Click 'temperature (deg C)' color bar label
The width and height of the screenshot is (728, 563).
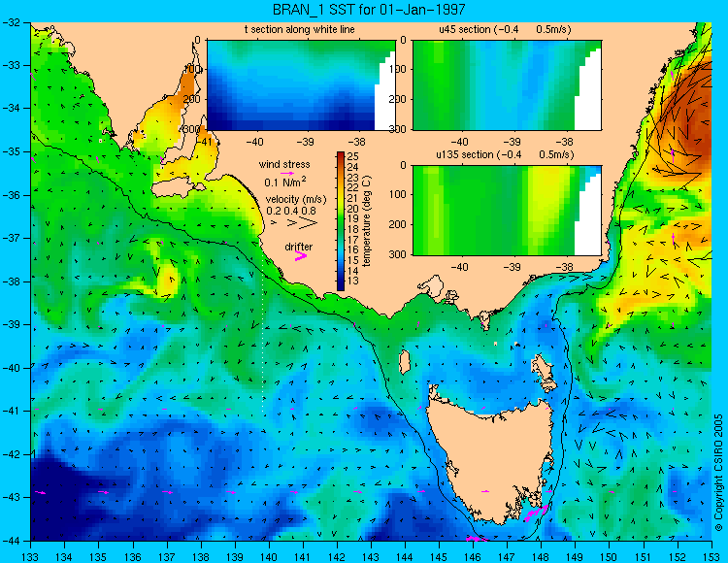pos(367,221)
